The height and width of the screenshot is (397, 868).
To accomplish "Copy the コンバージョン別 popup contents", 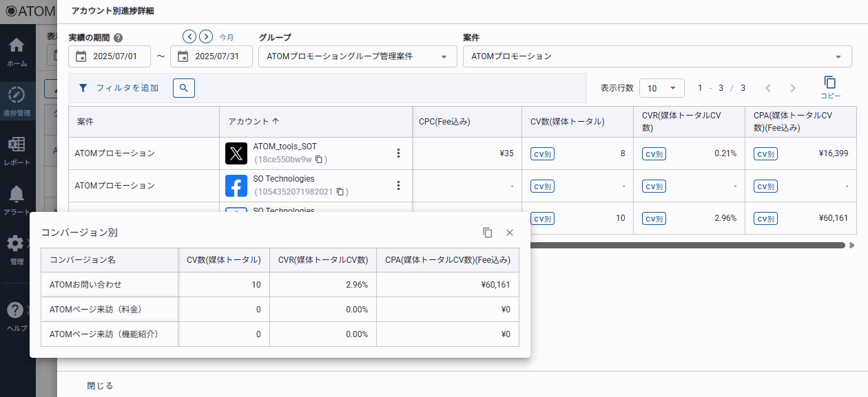I will point(488,233).
